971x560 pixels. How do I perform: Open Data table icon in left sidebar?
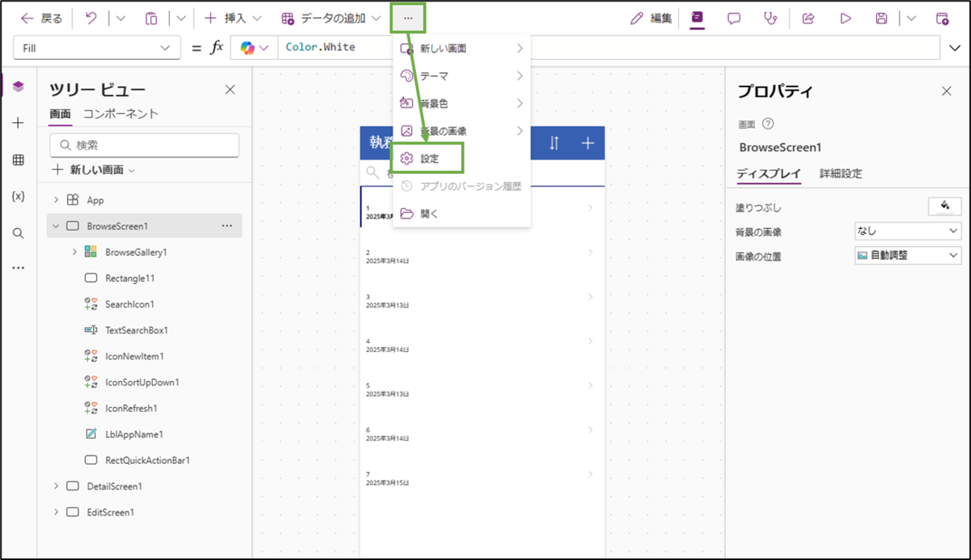tap(19, 160)
